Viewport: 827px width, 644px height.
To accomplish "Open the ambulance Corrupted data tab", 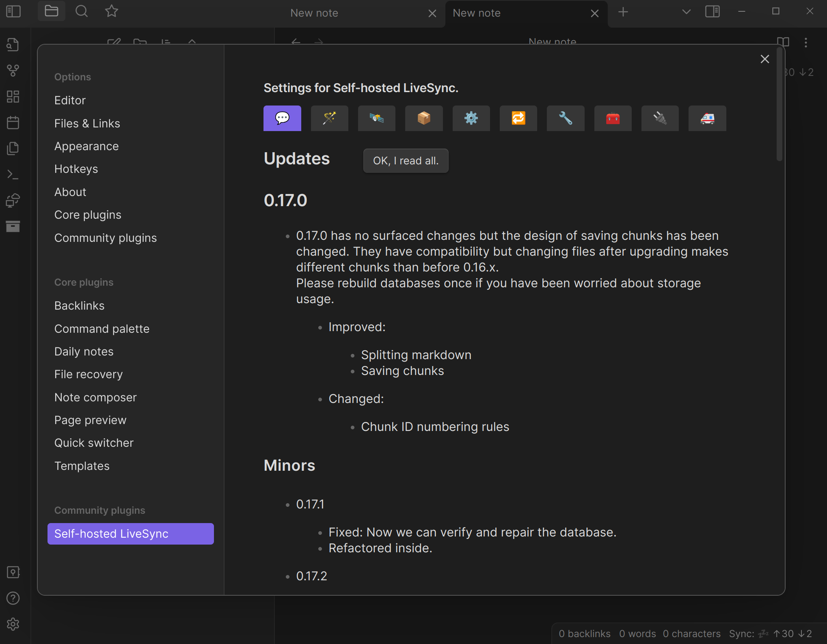I will [707, 118].
